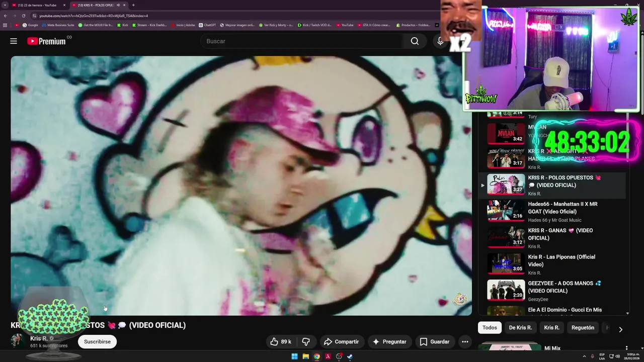Screen dimensions: 644x362
Task: Play the MVAN playlist item thumbnail
Action: 506,133
